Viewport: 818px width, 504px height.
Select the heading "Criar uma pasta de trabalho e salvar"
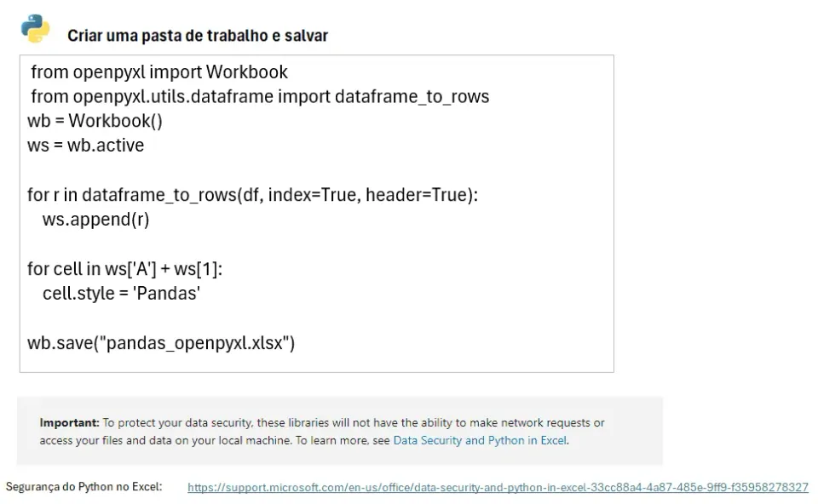198,36
